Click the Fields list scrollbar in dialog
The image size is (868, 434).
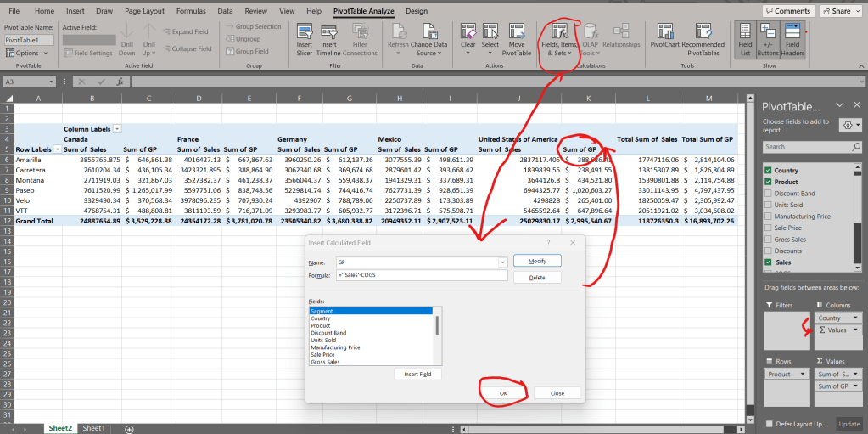[438, 326]
